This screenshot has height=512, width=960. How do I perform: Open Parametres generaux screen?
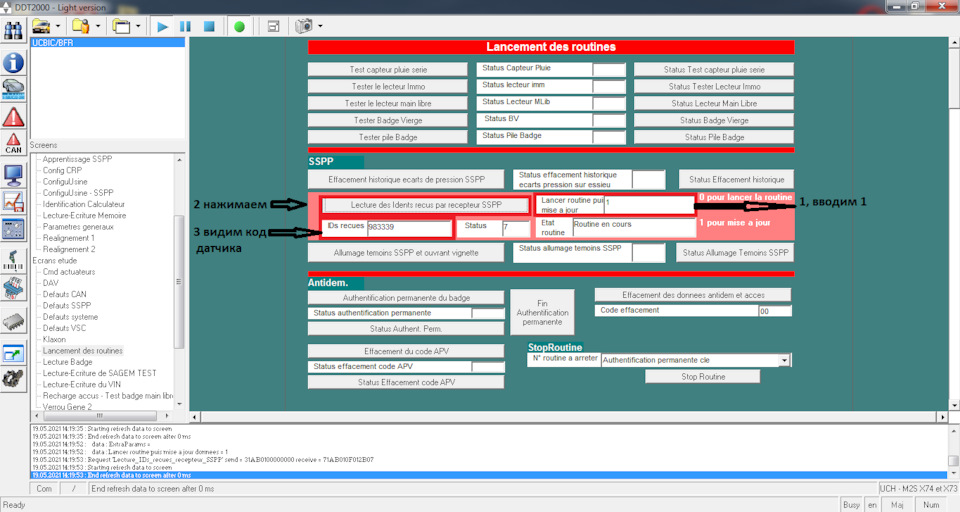78,227
